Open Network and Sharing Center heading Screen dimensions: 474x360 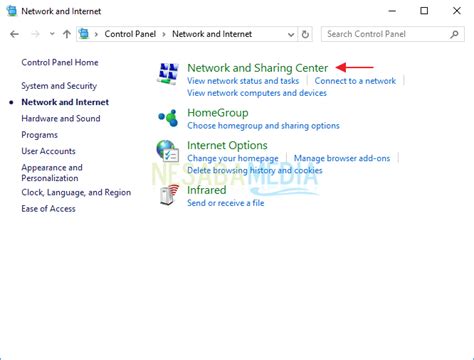258,68
